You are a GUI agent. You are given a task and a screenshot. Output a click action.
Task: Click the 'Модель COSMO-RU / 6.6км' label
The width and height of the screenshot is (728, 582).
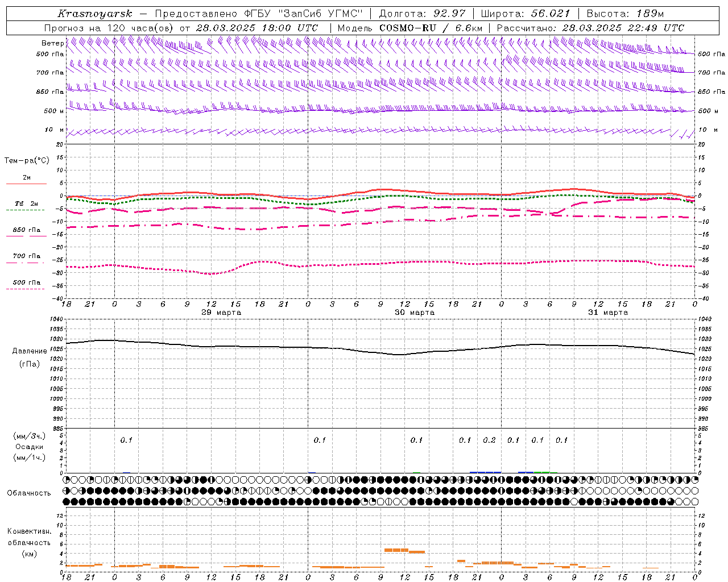click(x=410, y=28)
